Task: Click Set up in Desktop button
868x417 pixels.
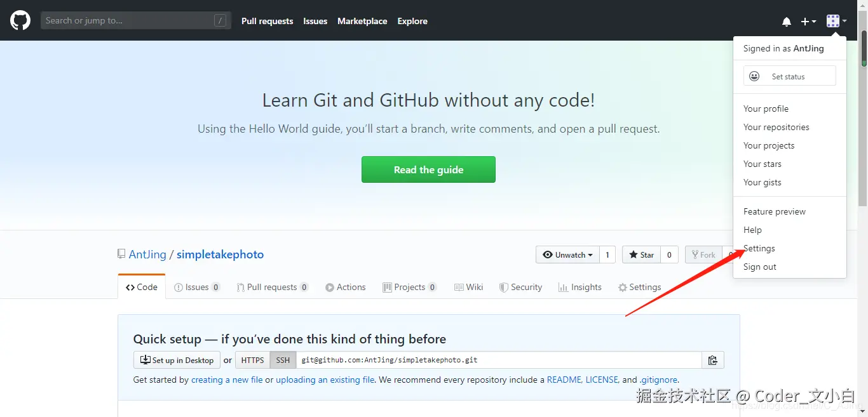Action: 177,360
